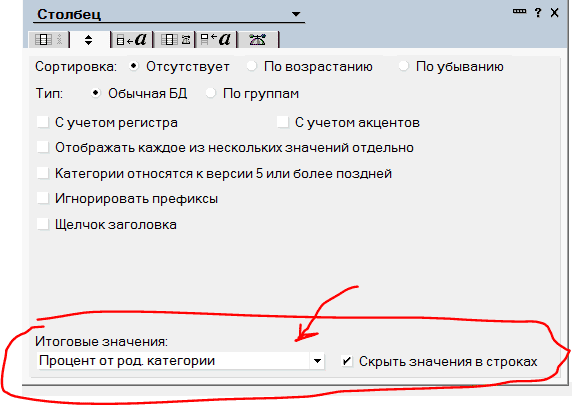The height and width of the screenshot is (405, 572).
Task: Select По убыванию sorting option
Action: [403, 66]
